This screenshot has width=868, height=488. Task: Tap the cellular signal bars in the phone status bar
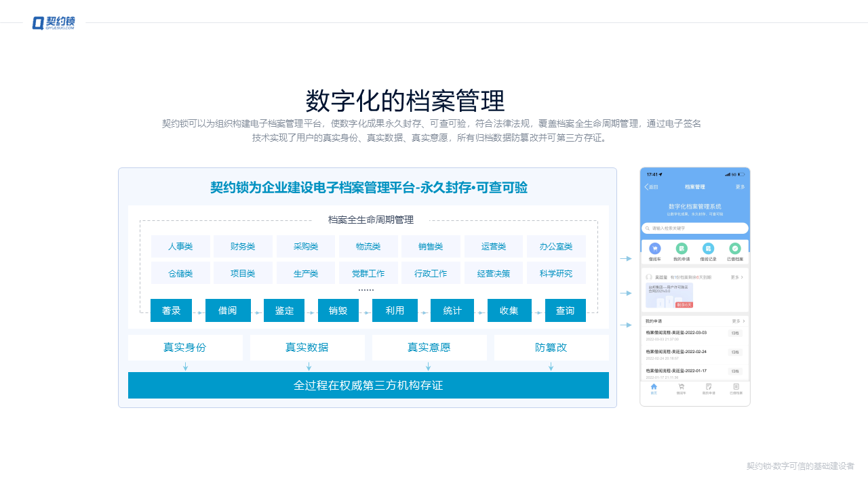coord(728,174)
